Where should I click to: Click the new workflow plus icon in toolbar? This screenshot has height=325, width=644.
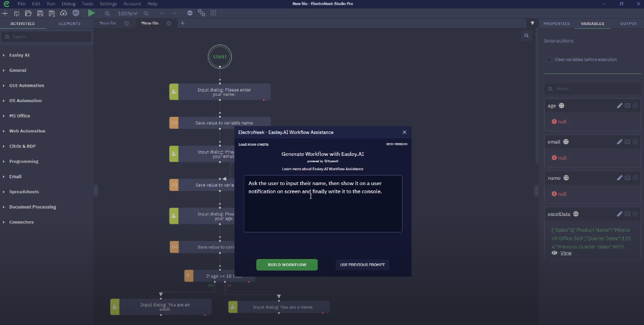[5, 13]
